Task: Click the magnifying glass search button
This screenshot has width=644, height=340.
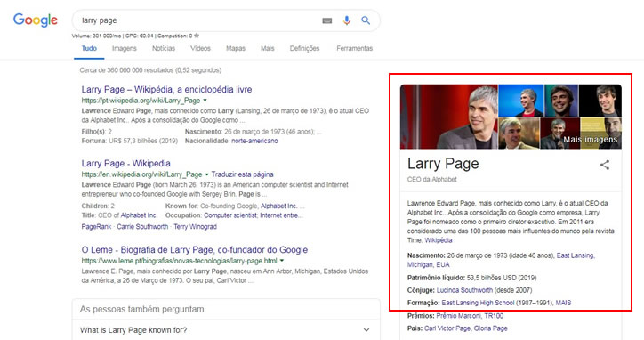Action: pos(366,20)
